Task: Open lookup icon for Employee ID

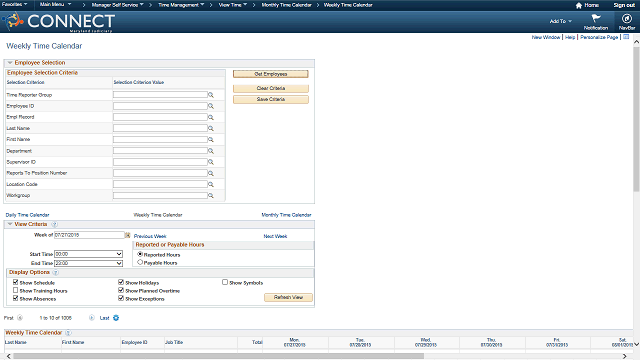Action: click(211, 106)
